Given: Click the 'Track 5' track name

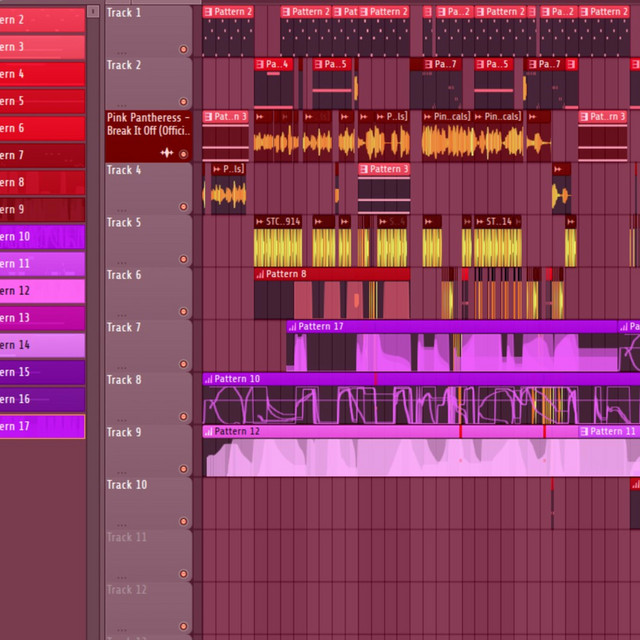Looking at the screenshot, I should 124,222.
